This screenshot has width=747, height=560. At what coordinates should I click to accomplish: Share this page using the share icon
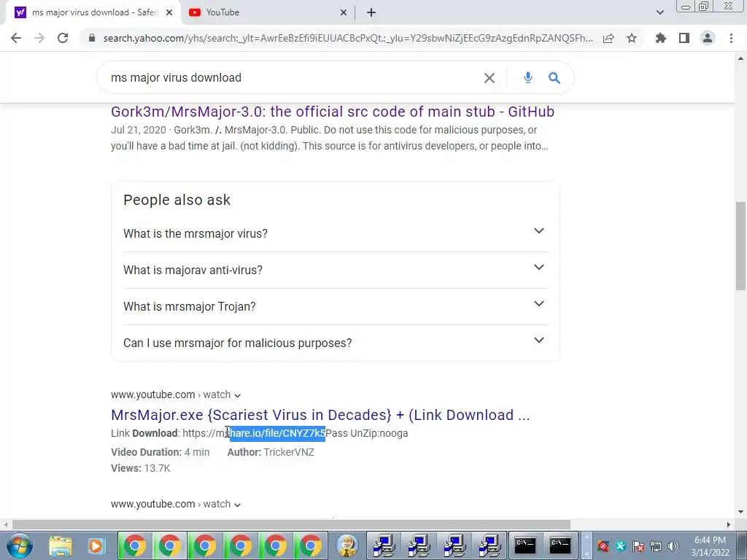click(x=608, y=38)
